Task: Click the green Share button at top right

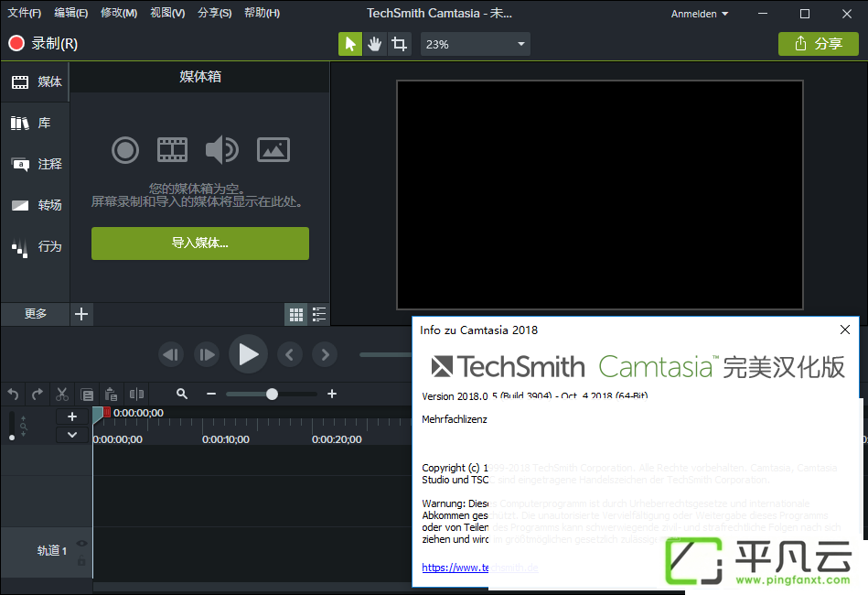Action: 819,44
